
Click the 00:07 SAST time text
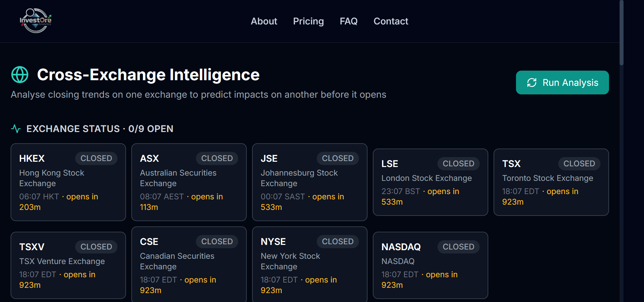[283, 197]
